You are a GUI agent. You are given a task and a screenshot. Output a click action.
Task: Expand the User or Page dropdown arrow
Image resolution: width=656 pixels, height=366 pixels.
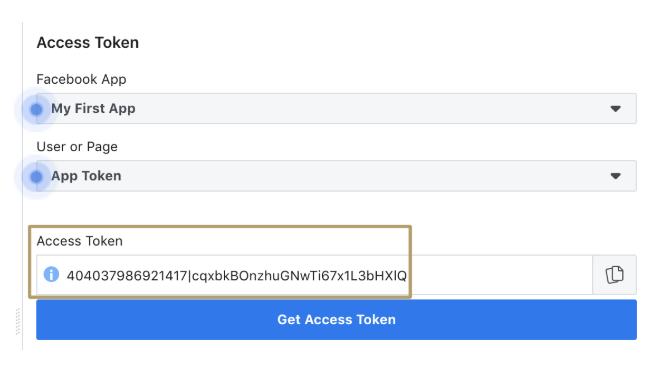pyautogui.click(x=615, y=176)
